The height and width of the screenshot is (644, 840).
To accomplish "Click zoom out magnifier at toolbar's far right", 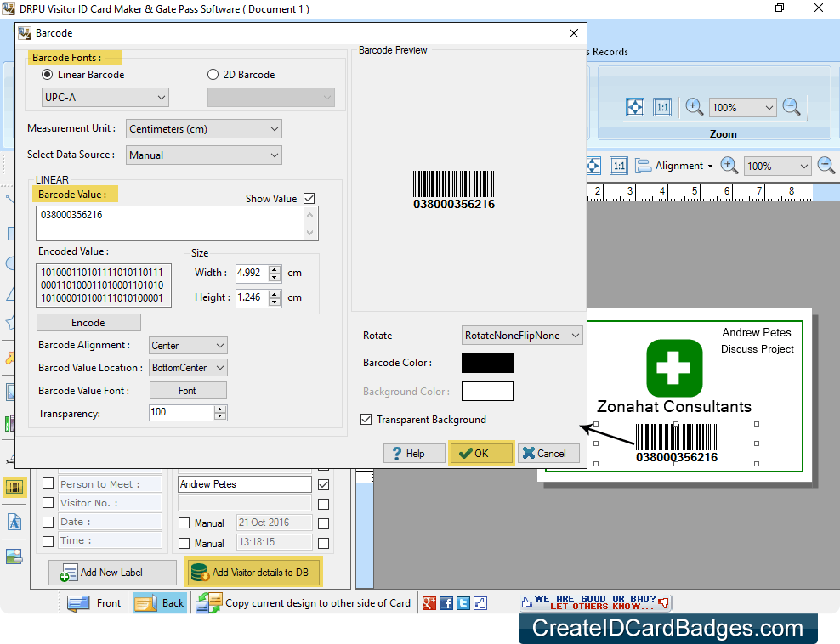I will [826, 166].
